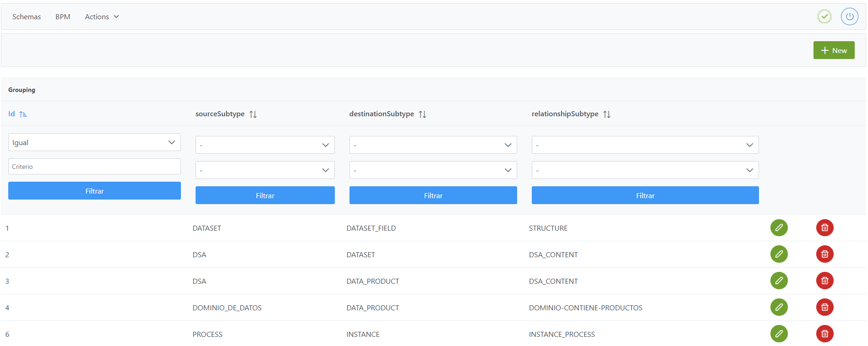Expand first sourceSubtype filter dropdown

click(x=265, y=145)
